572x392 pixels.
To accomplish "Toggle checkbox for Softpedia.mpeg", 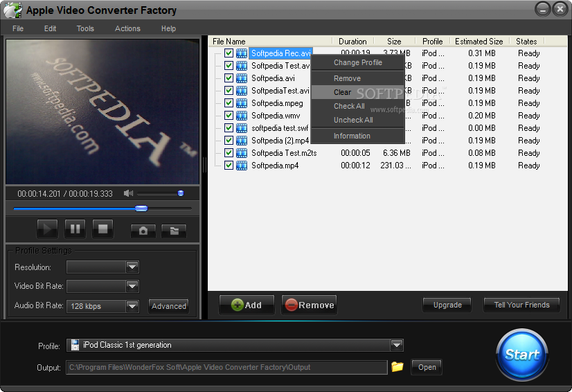I will (x=229, y=103).
